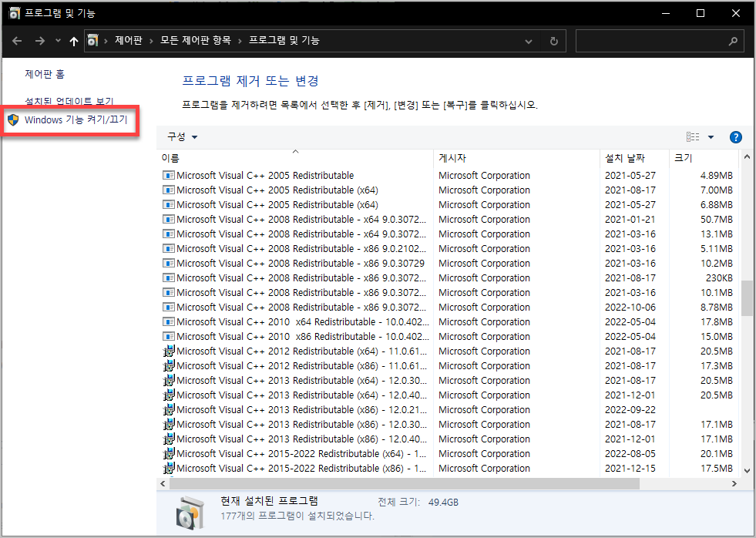
Task: Sort by 게시자 column header
Action: coord(517,158)
